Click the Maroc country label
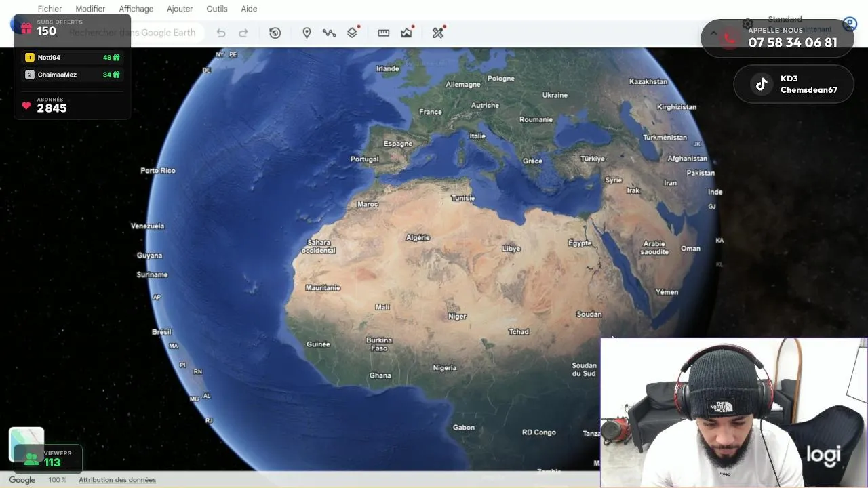The height and width of the screenshot is (488, 868). tap(368, 204)
